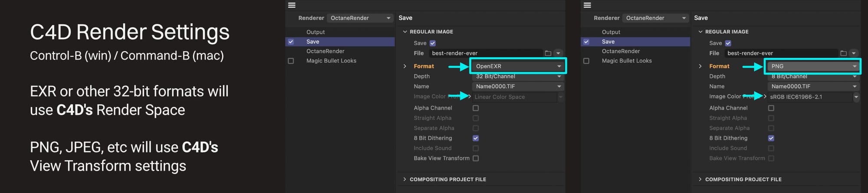Open OctaneRender renderer dropdown in right panel
Screen dimensions: 868x193
(655, 18)
